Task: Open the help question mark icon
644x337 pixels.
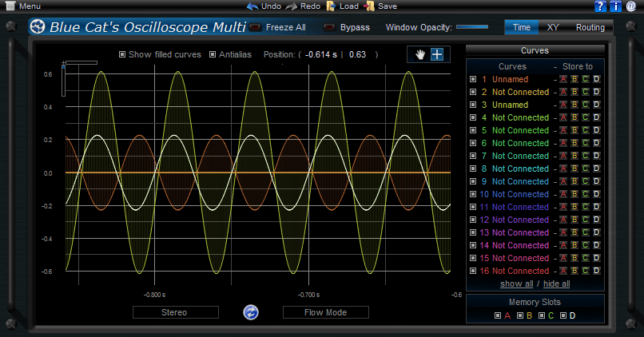Action: (601, 6)
